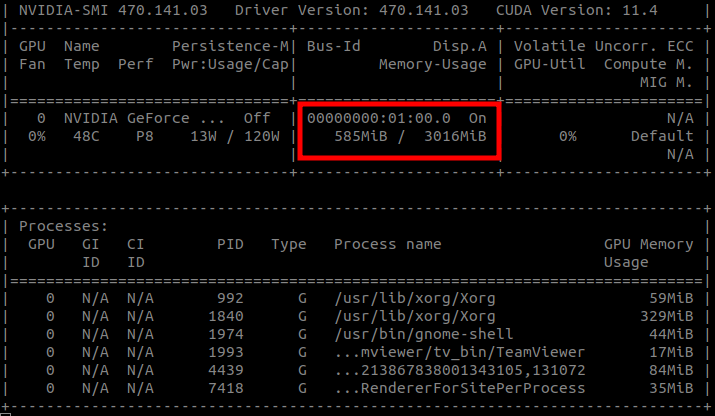Click the Type column header
Image resolution: width=715 pixels, height=416 pixels.
tap(289, 244)
